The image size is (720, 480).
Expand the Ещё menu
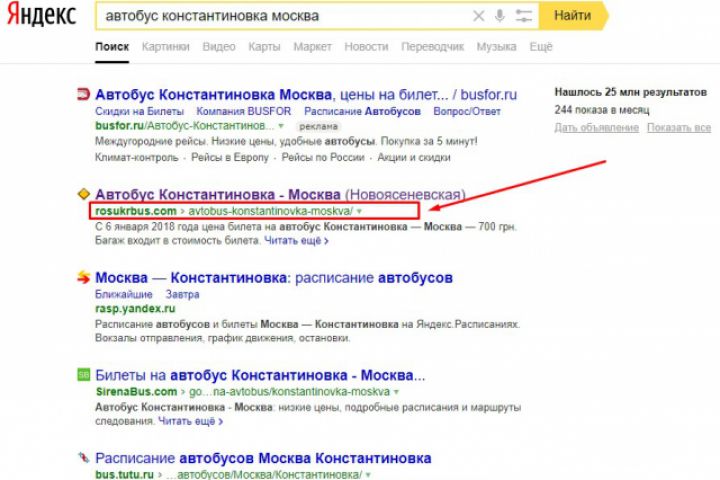[x=541, y=47]
